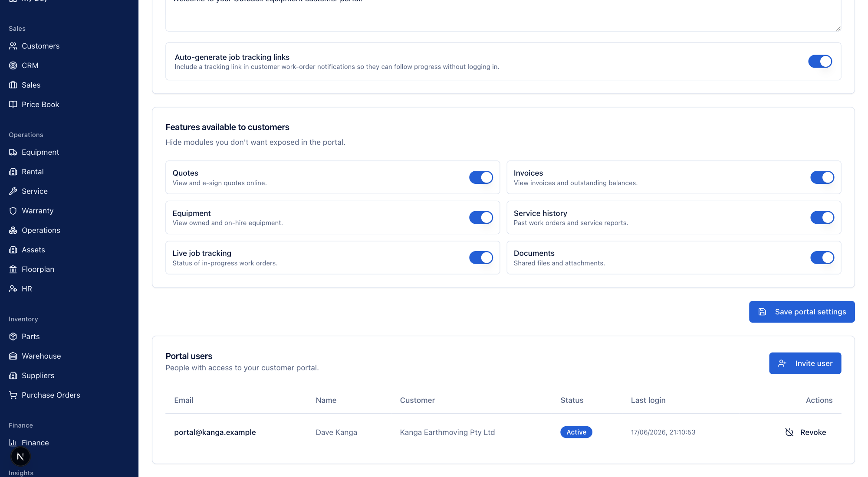Image resolution: width=868 pixels, height=477 pixels.
Task: Click the Invite user button
Action: pyautogui.click(x=805, y=363)
